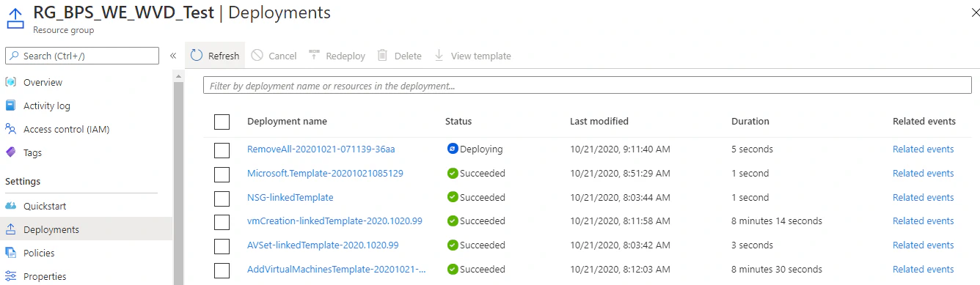Click the Cancel icon in the toolbar
Screen dimensions: 980x285
pos(257,56)
